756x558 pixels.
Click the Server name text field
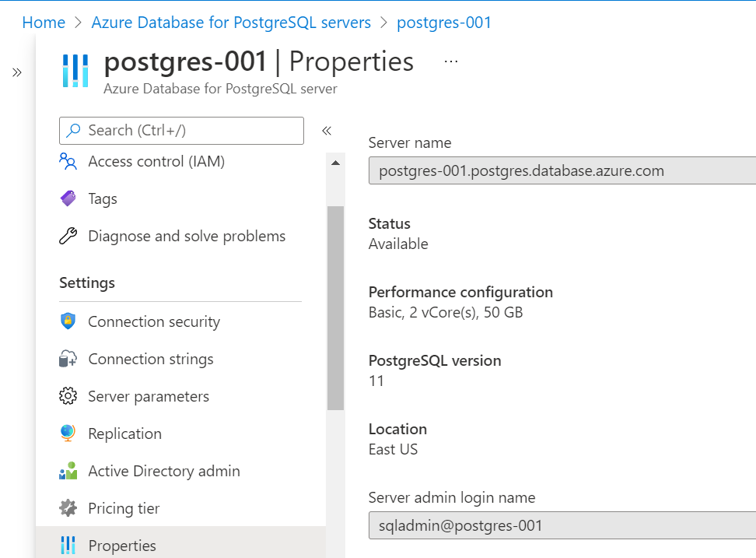click(x=562, y=171)
